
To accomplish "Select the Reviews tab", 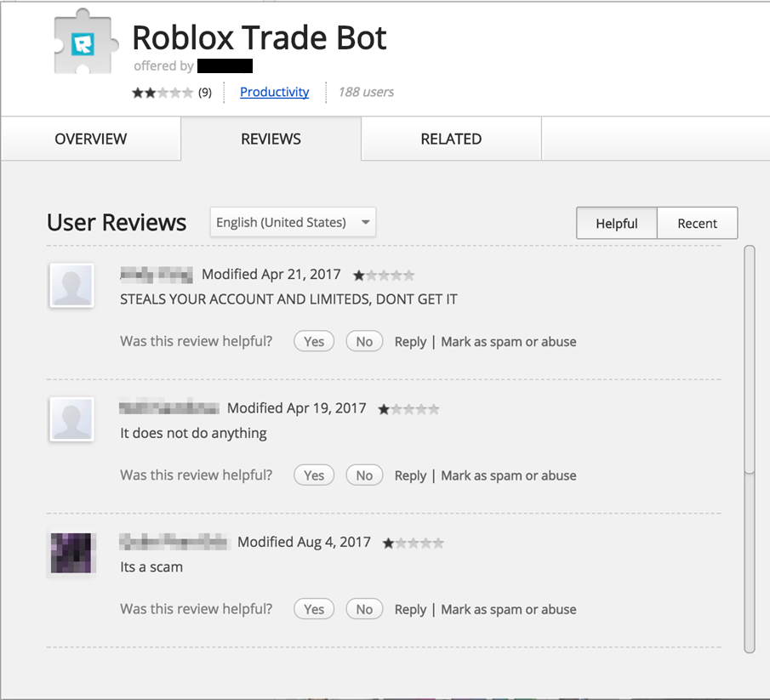I will [271, 139].
